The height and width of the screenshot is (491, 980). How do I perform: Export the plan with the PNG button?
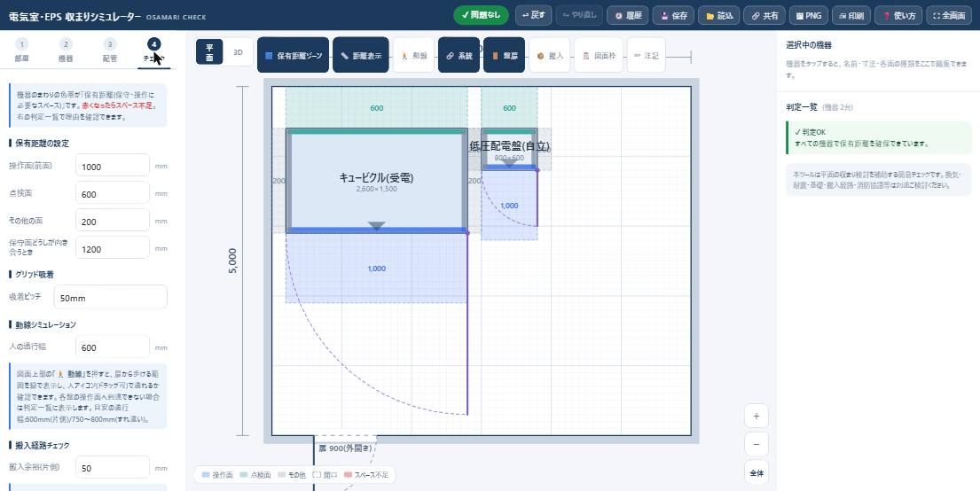coord(809,16)
